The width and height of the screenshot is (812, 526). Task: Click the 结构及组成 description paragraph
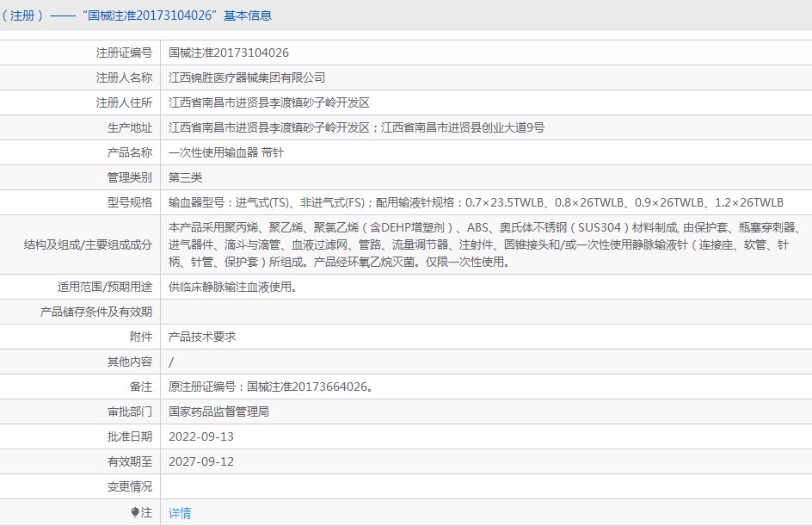[x=485, y=244]
